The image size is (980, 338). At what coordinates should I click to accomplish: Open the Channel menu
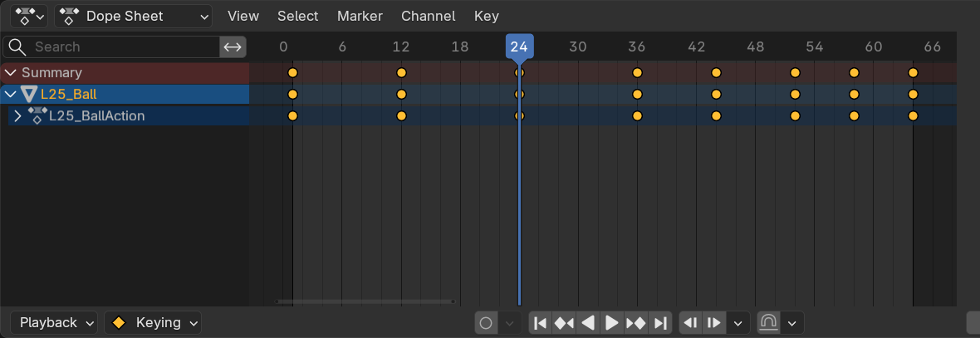click(428, 17)
